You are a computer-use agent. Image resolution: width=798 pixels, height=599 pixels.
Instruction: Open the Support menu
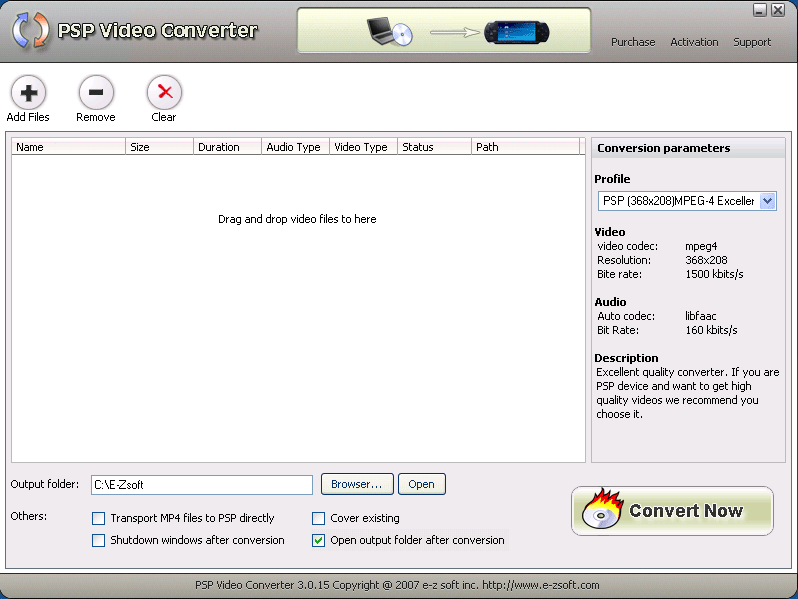(x=752, y=42)
